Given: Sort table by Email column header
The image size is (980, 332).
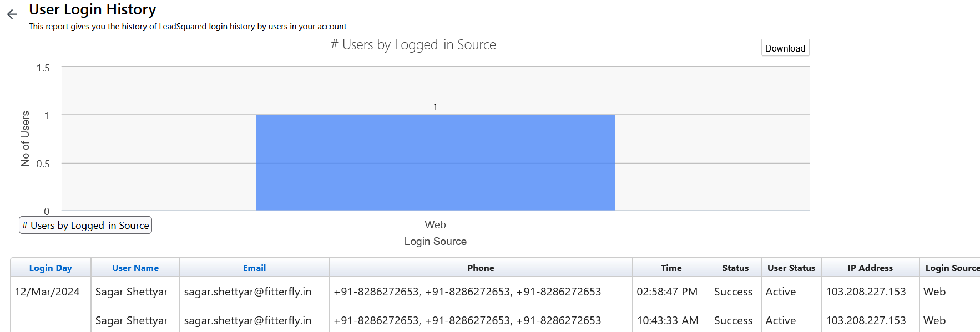Looking at the screenshot, I should tap(254, 268).
